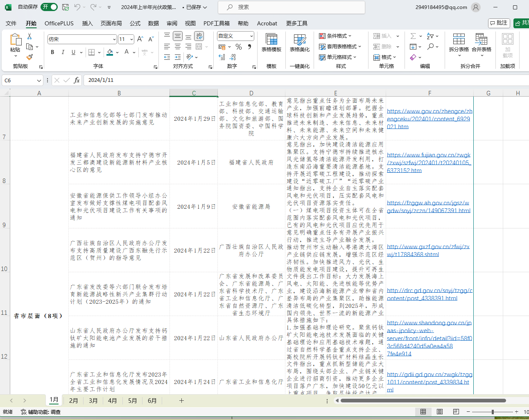529x420 pixels.
Task: Click the 表格美化 beautify table icon
Action: (x=300, y=40)
